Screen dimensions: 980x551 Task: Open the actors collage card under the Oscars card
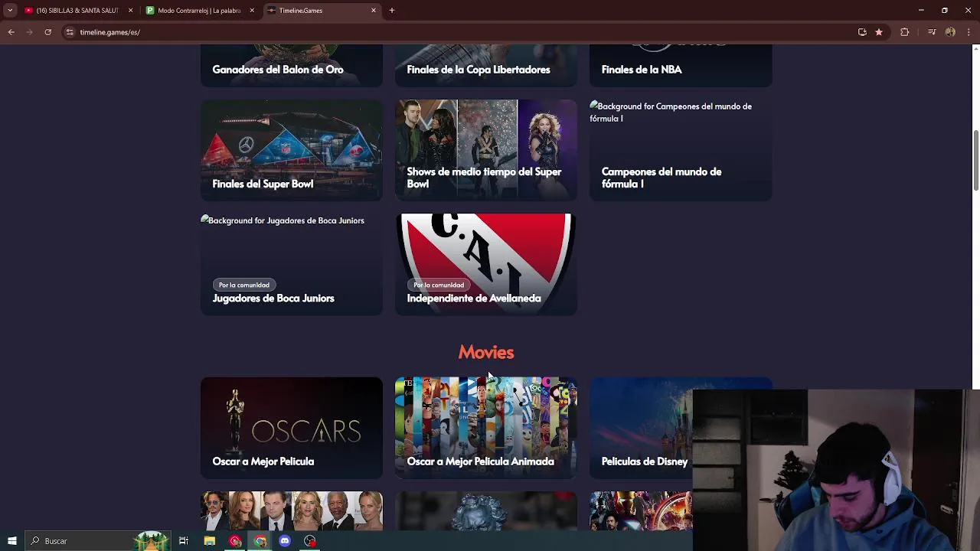pyautogui.click(x=292, y=510)
